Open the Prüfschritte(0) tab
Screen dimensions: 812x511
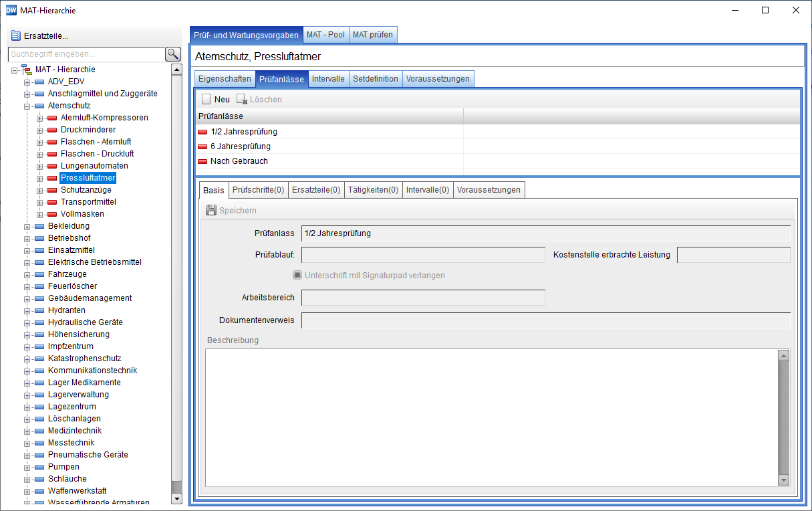(x=259, y=190)
